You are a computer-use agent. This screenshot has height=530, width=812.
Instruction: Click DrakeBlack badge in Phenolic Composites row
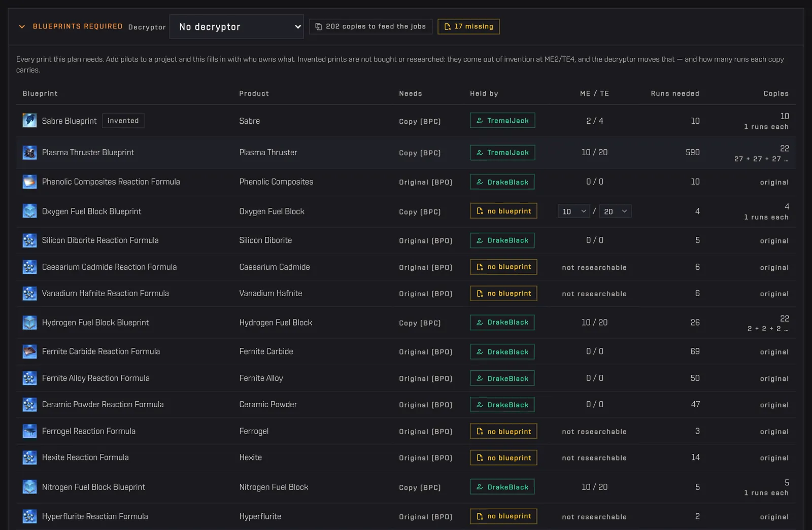click(x=502, y=182)
